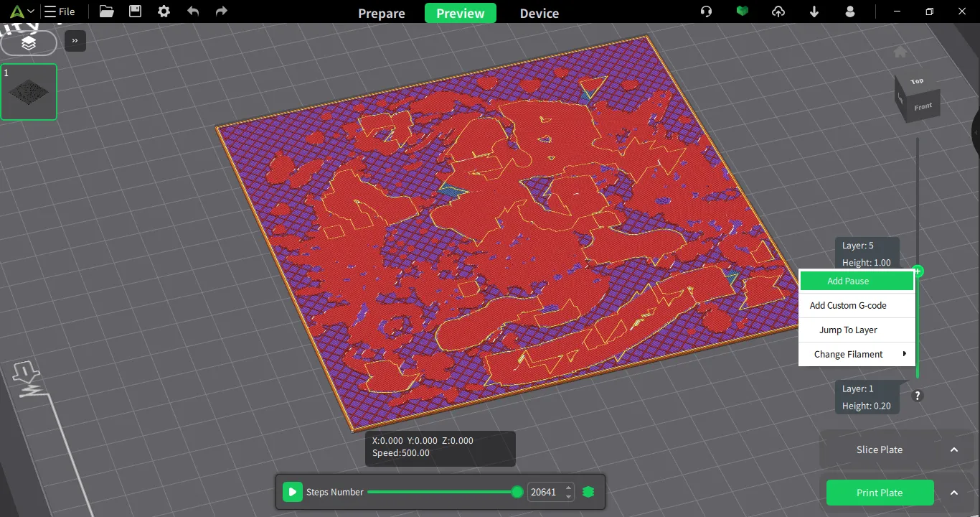Open support via the headset icon
This screenshot has height=517, width=980.
pyautogui.click(x=706, y=11)
